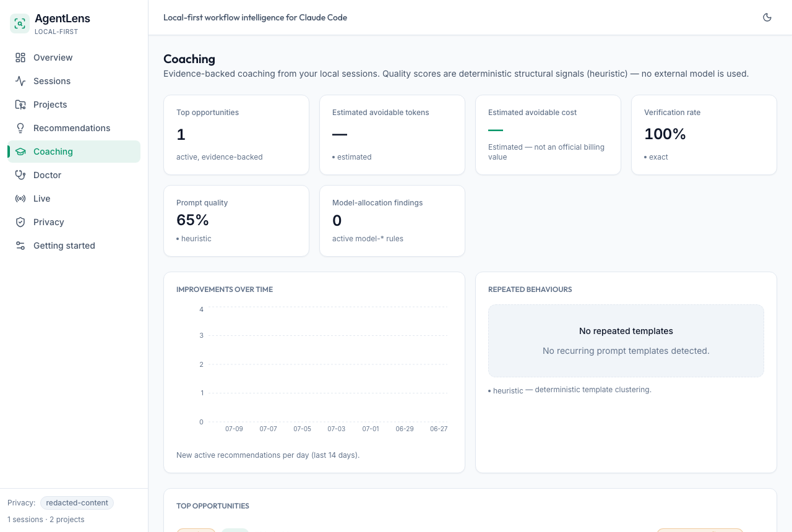Screen dimensions: 792x532
Task: Click the 'active model-* rules' caption
Action: coord(368,239)
